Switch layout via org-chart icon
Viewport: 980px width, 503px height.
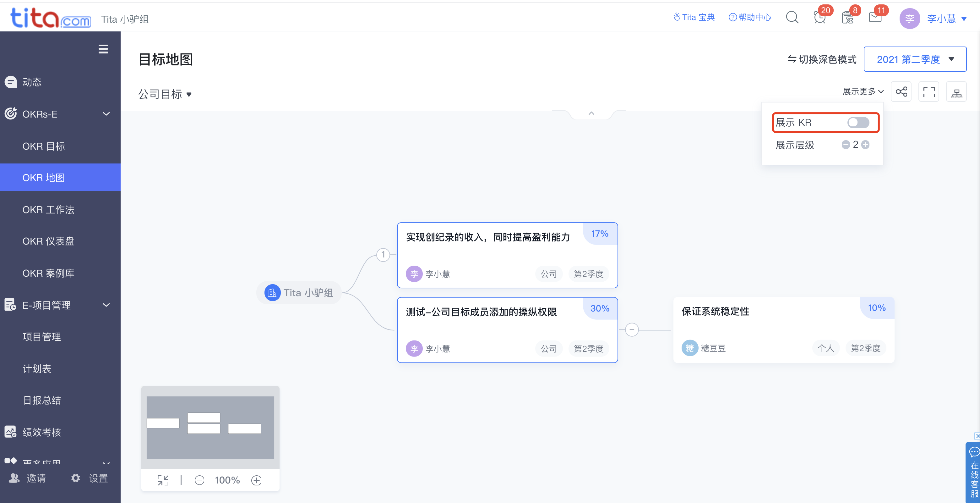click(956, 91)
